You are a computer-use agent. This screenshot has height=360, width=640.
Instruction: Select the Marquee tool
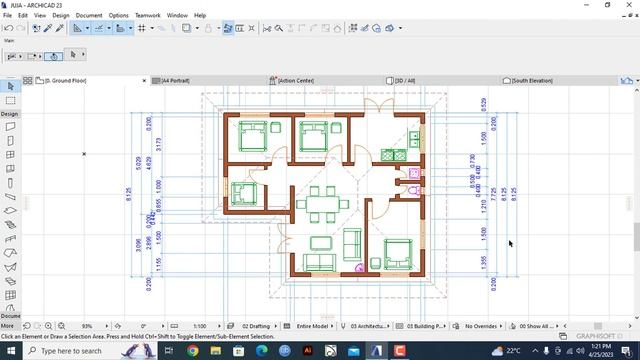tap(11, 100)
